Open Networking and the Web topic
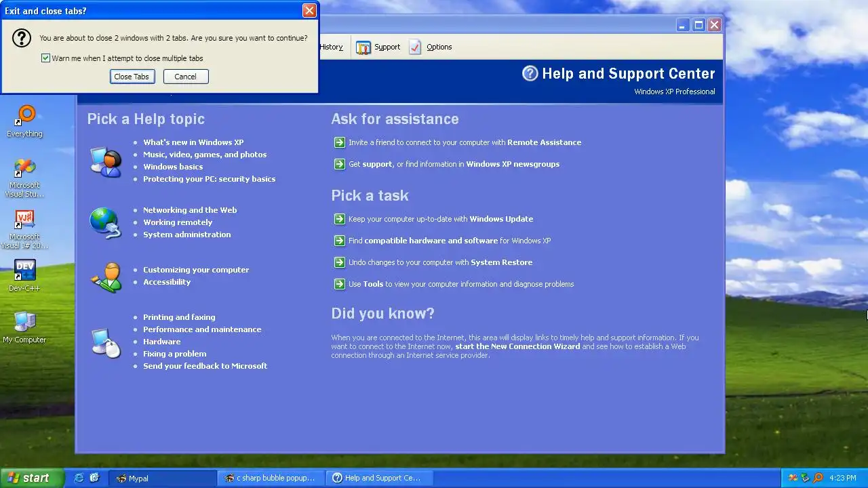Screen dimensions: 868x488 pos(190,210)
